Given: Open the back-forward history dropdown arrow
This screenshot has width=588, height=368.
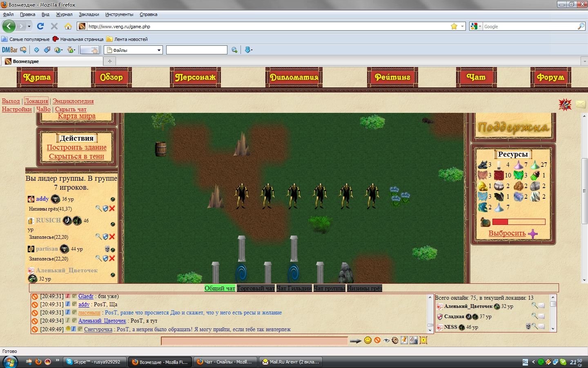Looking at the screenshot, I should pyautogui.click(x=29, y=26).
